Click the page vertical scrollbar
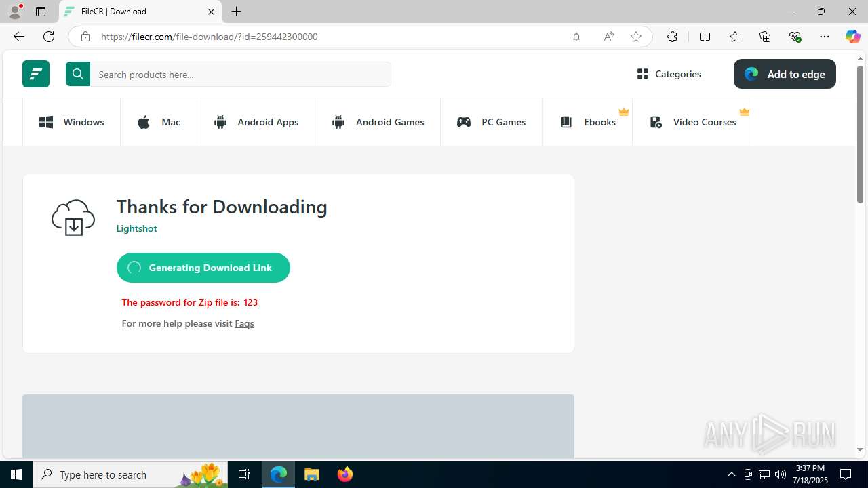868x488 pixels. tap(860, 134)
